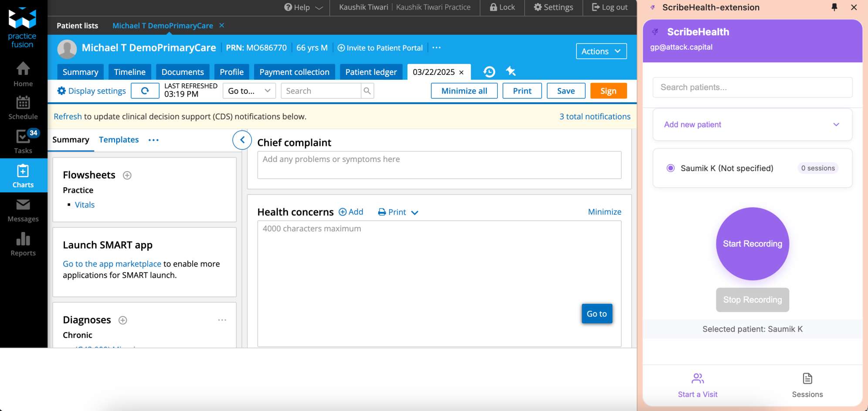This screenshot has height=411, width=868.
Task: Open the Vitals flowsheet link
Action: point(85,205)
